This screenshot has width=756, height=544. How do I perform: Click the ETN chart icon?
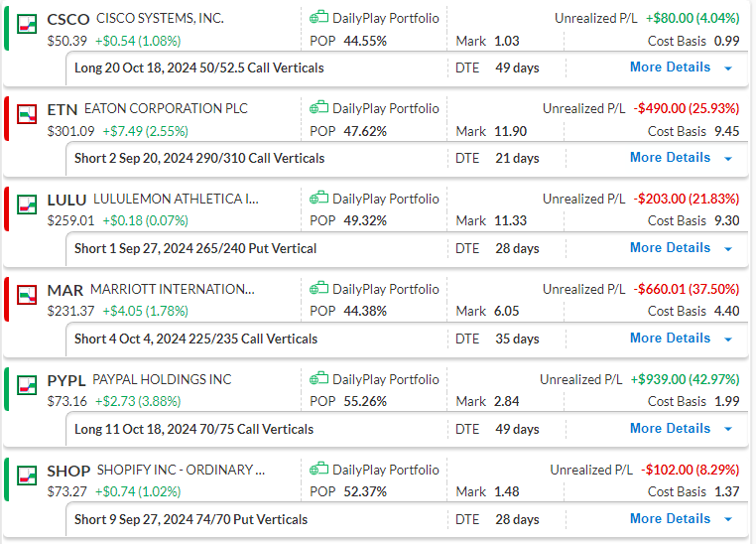pos(27,114)
